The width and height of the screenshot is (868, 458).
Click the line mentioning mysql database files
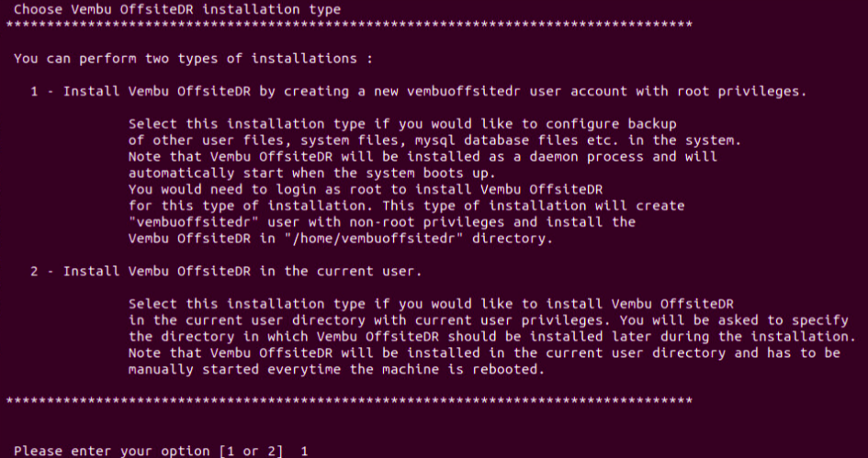[x=434, y=140]
